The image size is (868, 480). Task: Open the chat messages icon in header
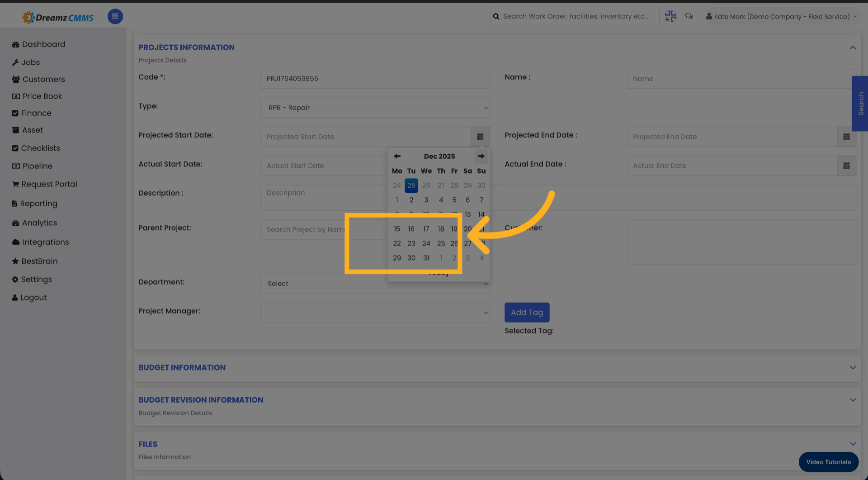point(689,16)
